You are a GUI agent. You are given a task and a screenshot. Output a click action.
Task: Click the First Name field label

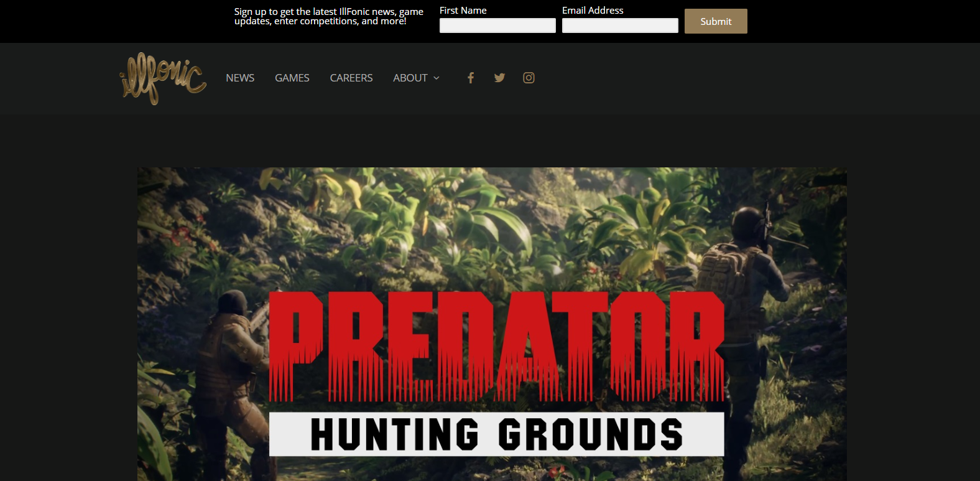click(463, 10)
